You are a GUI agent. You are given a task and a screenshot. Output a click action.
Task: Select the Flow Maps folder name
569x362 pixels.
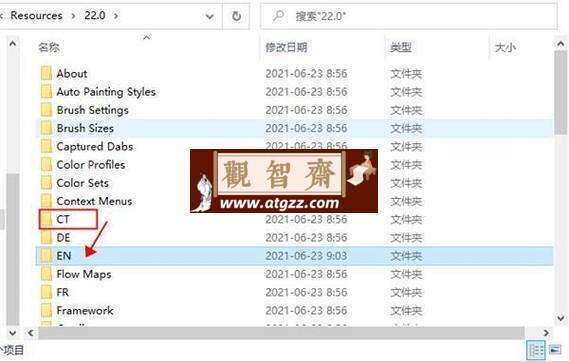point(84,274)
